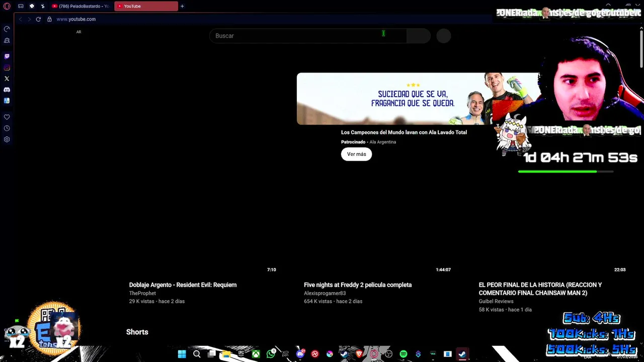Click the Buscar search field

click(x=308, y=36)
